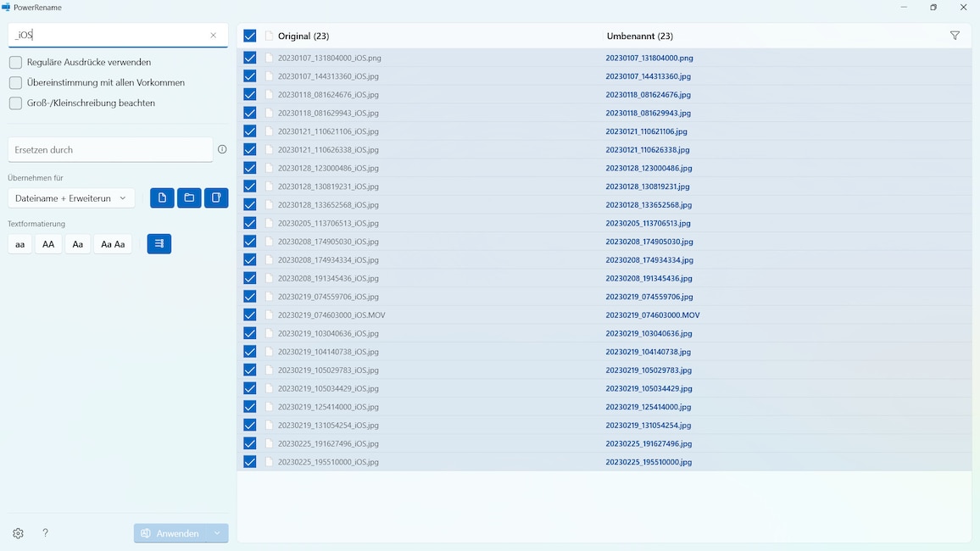Enable 'Übereinstimmung mit allen Vorkommen' checkbox
The width and height of the screenshot is (980, 551).
(15, 82)
